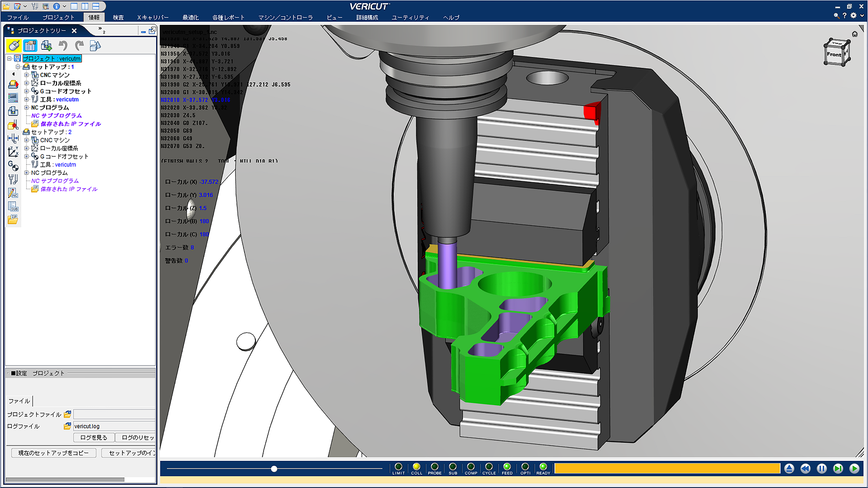Select the mouse pick mode icon
The image size is (868, 488).
14,46
